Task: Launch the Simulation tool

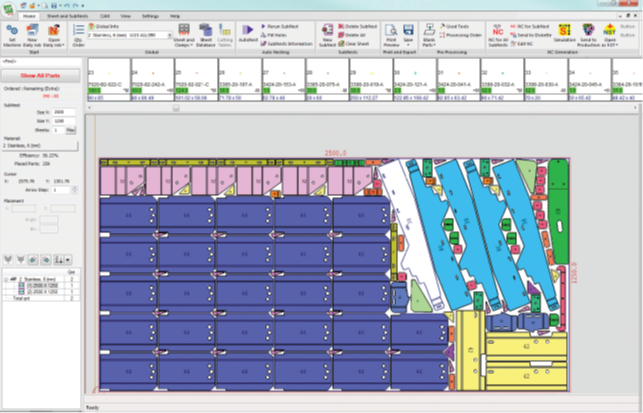Action: (563, 35)
